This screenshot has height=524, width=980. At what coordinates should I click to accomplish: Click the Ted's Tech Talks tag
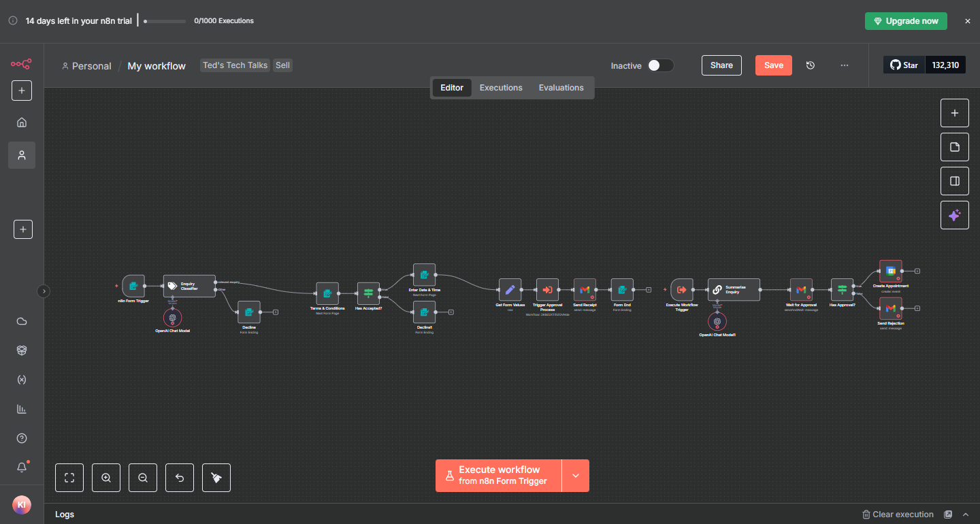click(235, 65)
